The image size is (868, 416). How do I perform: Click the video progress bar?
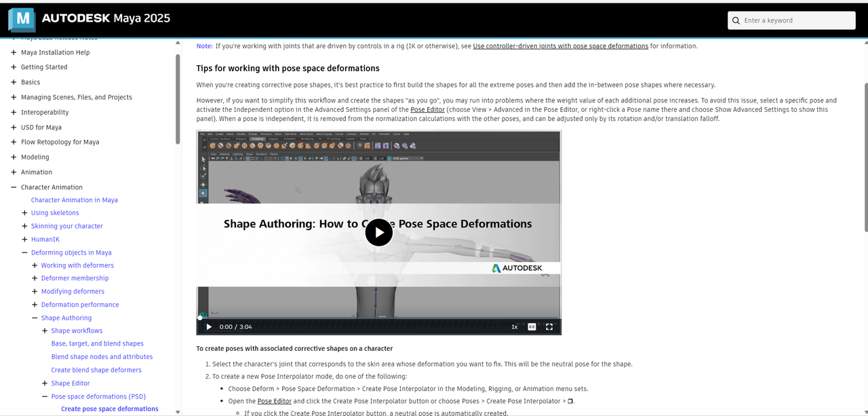[379, 317]
